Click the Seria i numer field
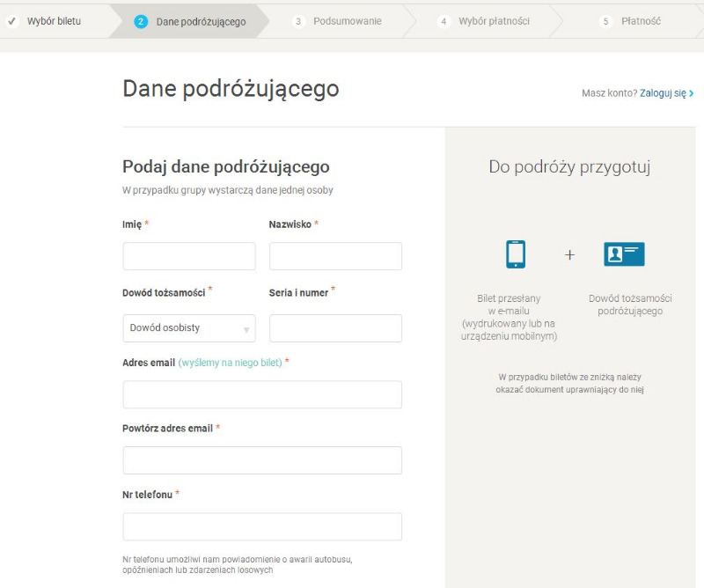This screenshot has height=588, width=704. tap(335, 328)
